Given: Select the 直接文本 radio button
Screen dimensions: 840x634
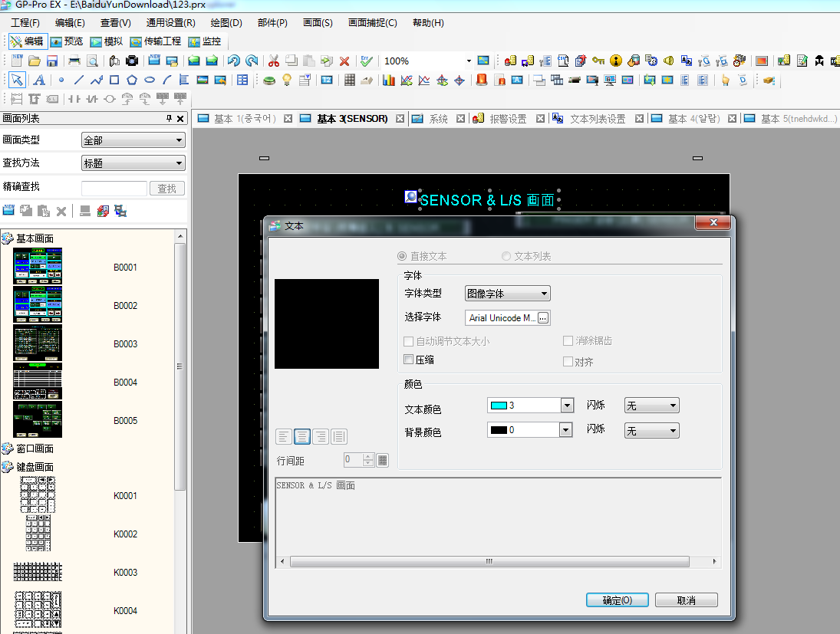Looking at the screenshot, I should pos(401,256).
